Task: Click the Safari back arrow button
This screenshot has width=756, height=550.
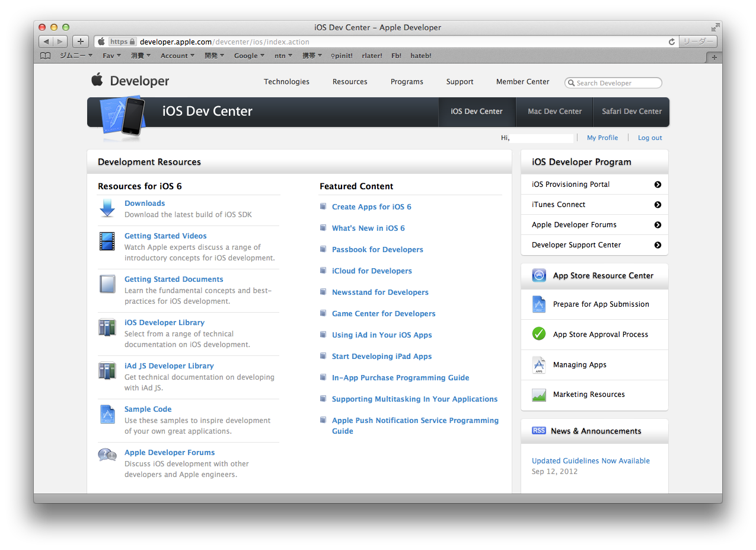Action: pos(46,42)
